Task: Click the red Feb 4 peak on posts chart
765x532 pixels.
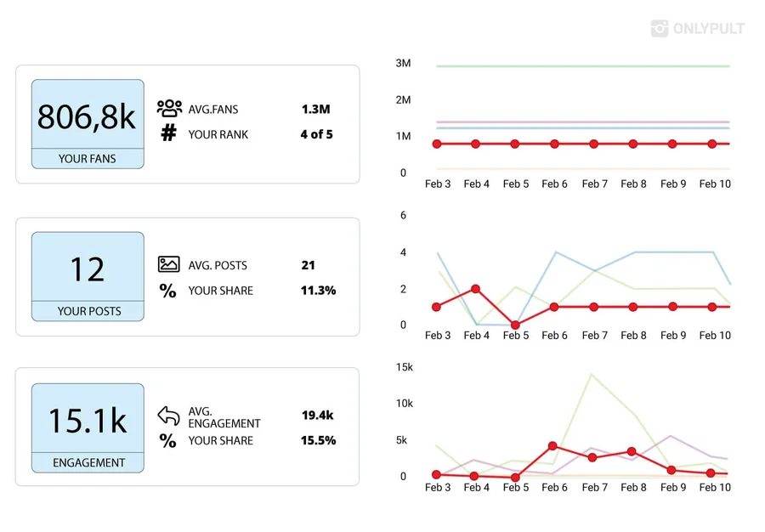Action: coord(476,289)
